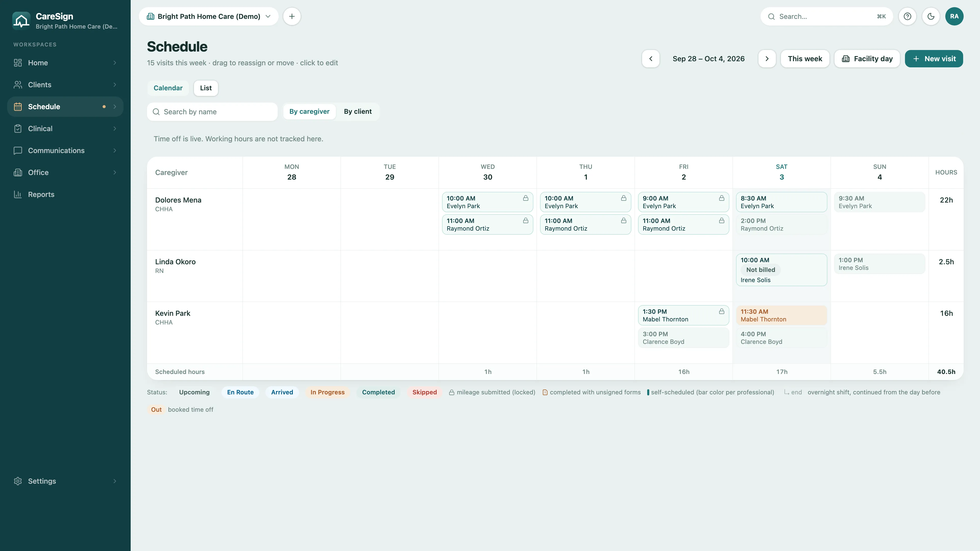The width and height of the screenshot is (980, 551).
Task: Click the lock icon on Fri 1:30 PM Mabel Thornton
Action: (721, 311)
